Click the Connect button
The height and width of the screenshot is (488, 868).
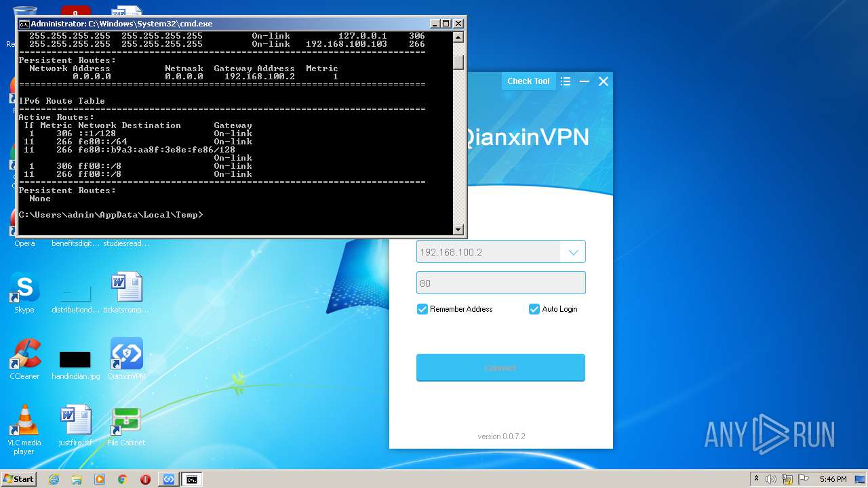coord(500,367)
